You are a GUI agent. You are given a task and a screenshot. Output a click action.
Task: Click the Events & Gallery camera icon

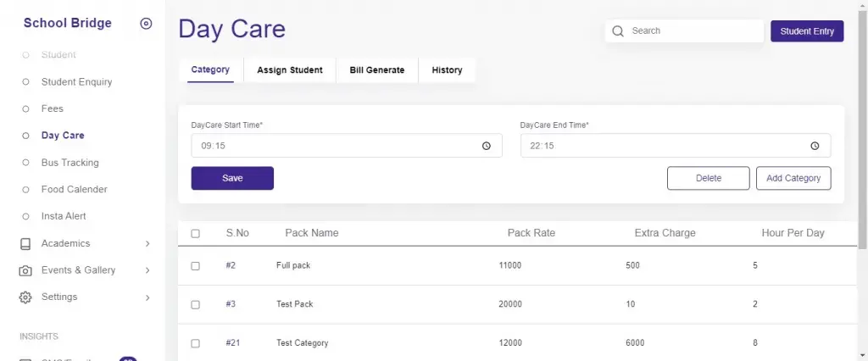point(25,271)
